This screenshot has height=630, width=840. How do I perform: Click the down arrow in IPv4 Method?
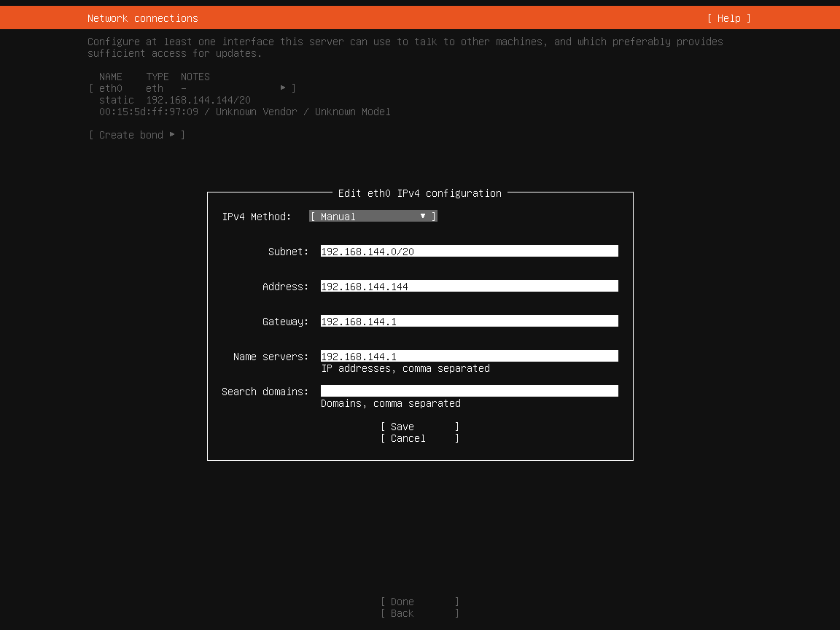click(422, 217)
